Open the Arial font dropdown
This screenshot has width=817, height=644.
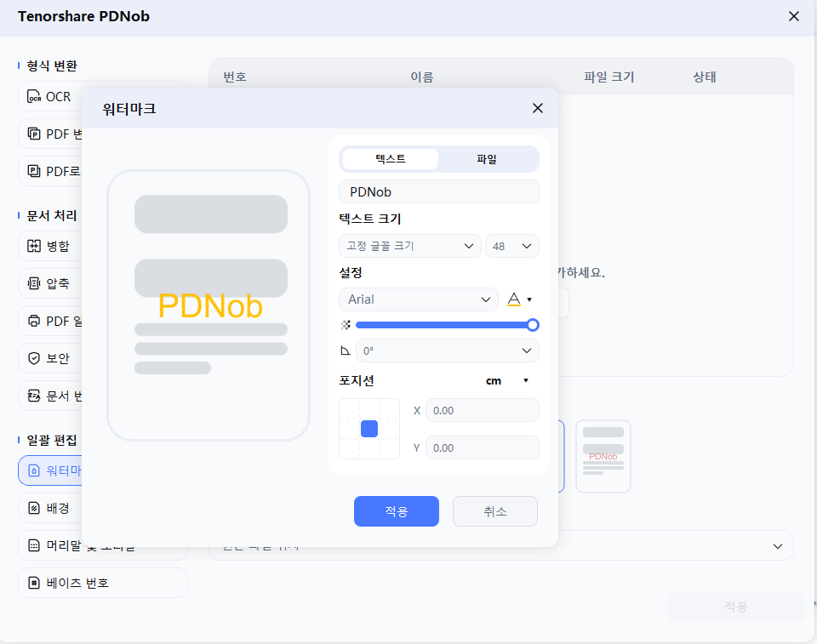[419, 299]
